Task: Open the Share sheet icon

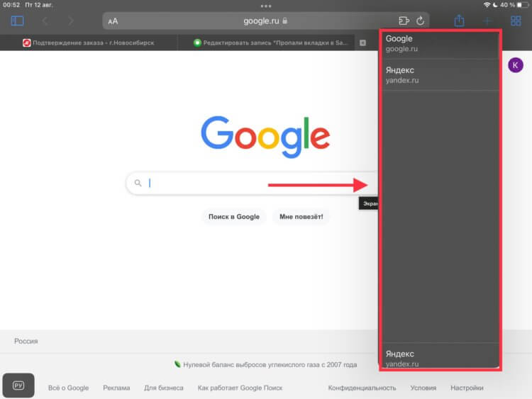Action: (459, 21)
